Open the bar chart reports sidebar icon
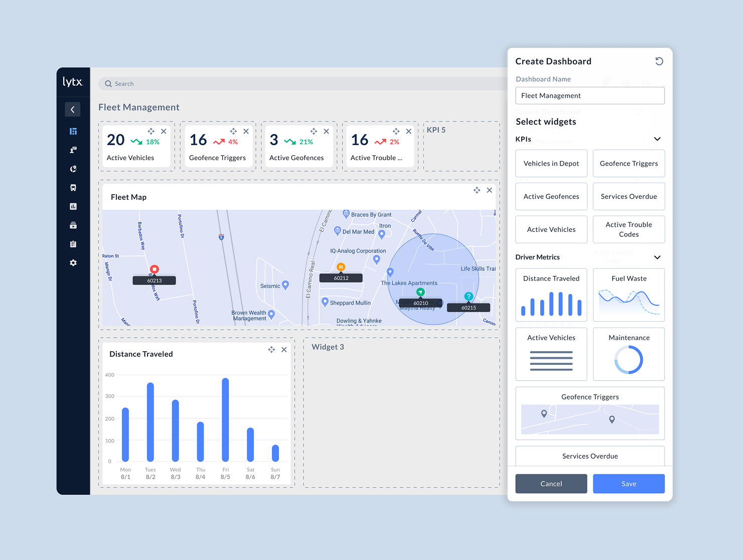Screen dimensions: 743x560 (73, 206)
